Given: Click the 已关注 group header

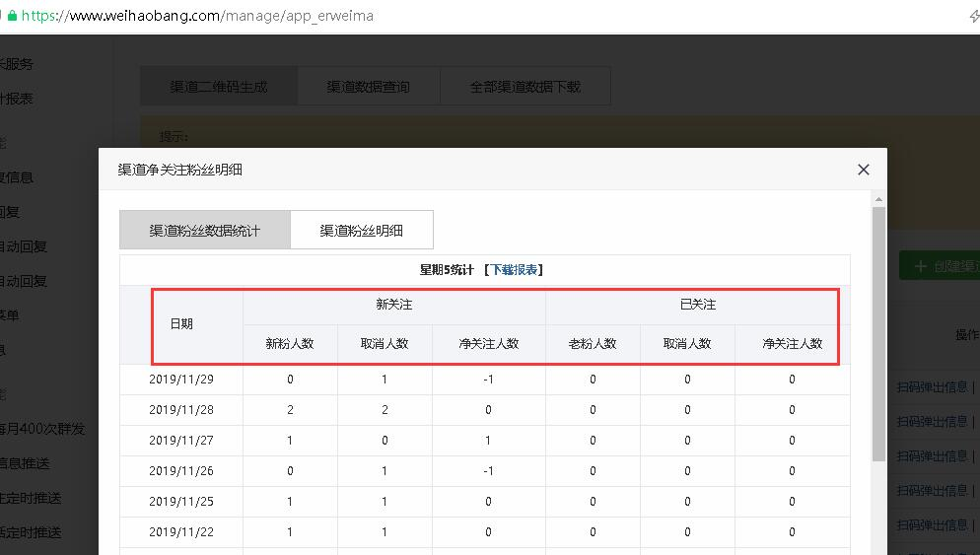Looking at the screenshot, I should click(x=697, y=305).
